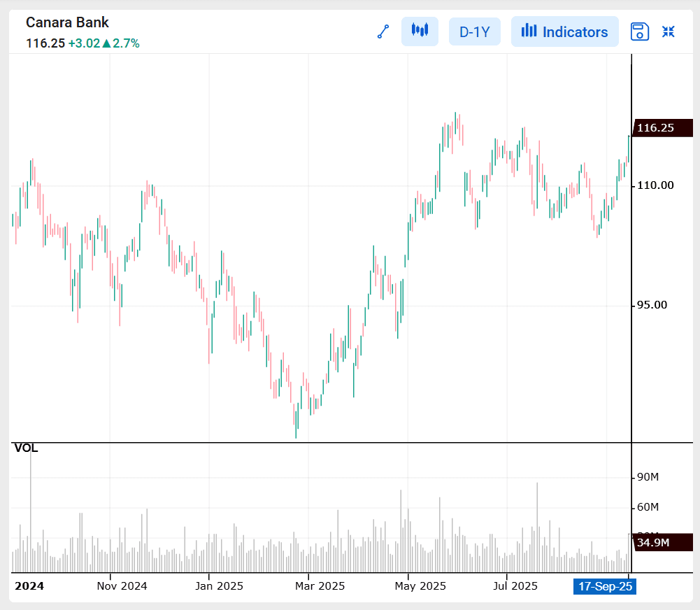700x610 pixels.
Task: Open the candlestick chart type selector
Action: (420, 31)
